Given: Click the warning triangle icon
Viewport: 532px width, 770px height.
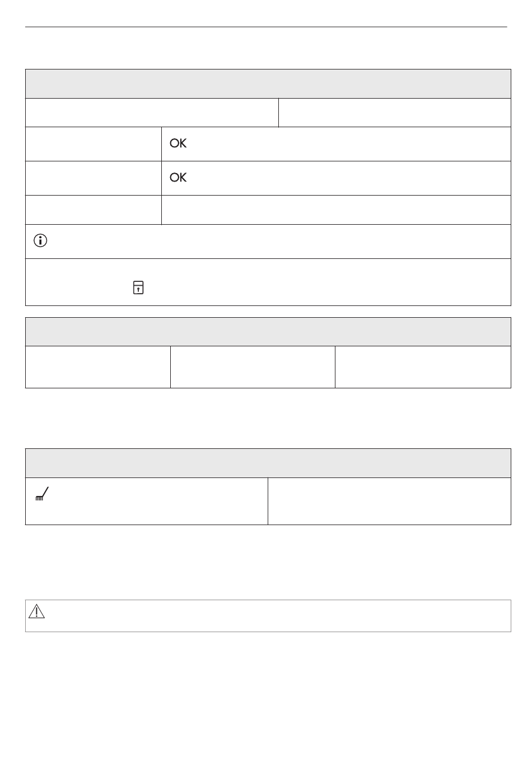Looking at the screenshot, I should [x=36, y=611].
